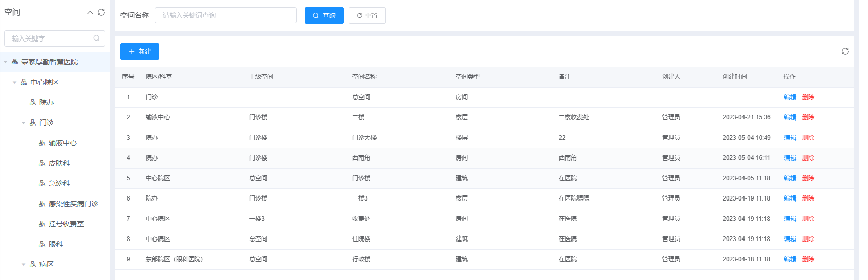Click the search magnifier in the tree keyword field
868x280 pixels.
(x=96, y=38)
